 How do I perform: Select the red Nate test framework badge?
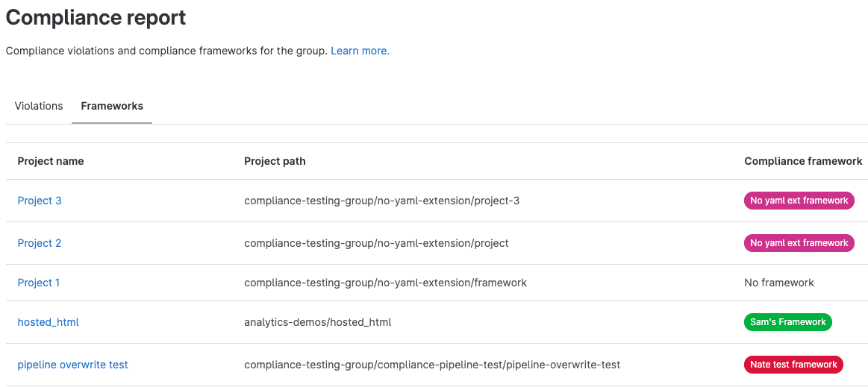(793, 365)
